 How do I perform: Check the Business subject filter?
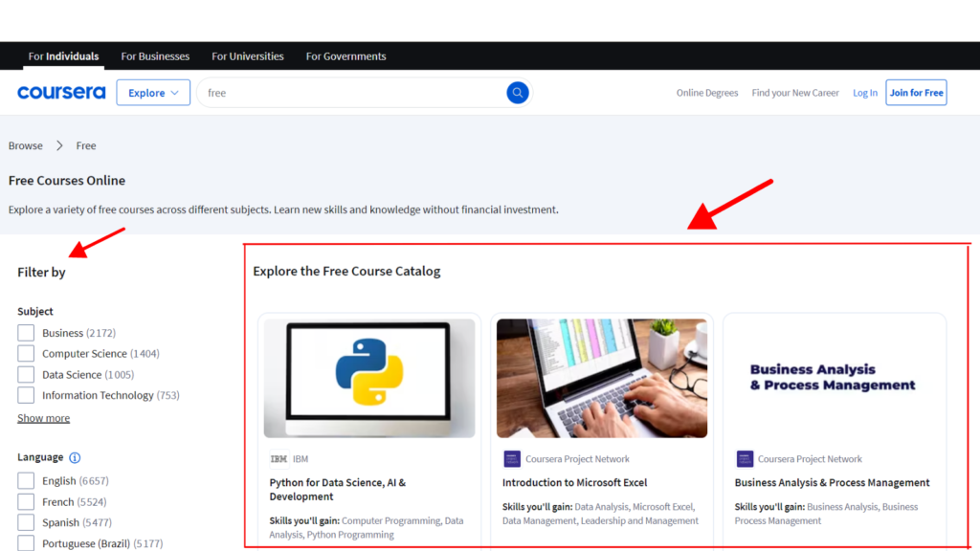tap(26, 333)
